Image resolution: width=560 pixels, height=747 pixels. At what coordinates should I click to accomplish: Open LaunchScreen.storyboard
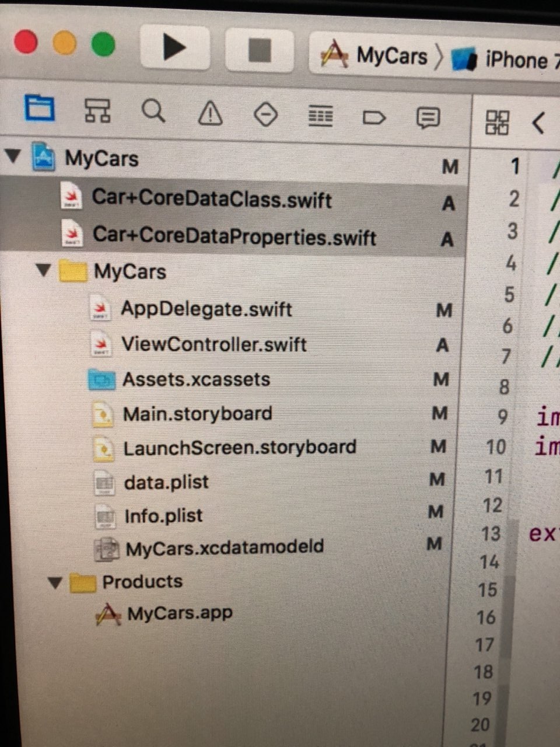point(240,448)
